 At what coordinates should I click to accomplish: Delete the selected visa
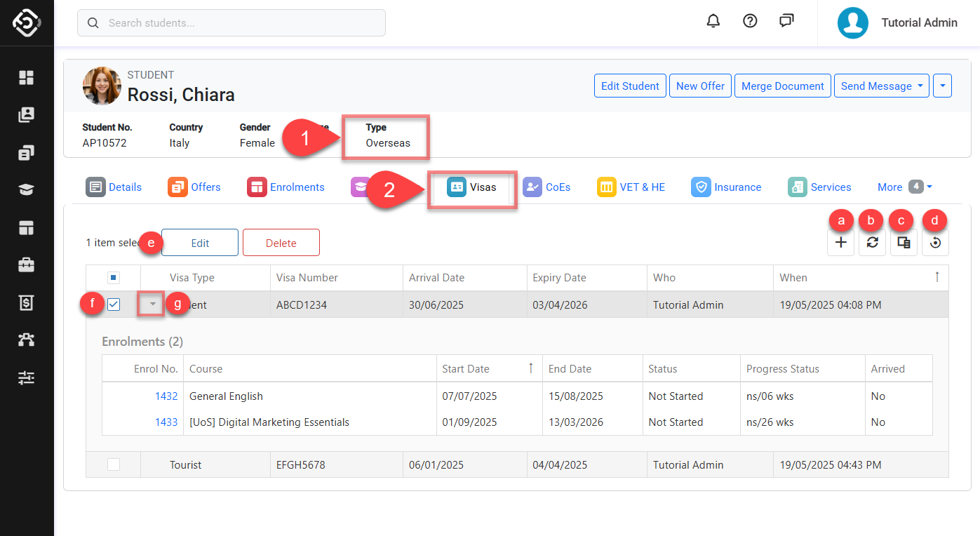[x=281, y=243]
